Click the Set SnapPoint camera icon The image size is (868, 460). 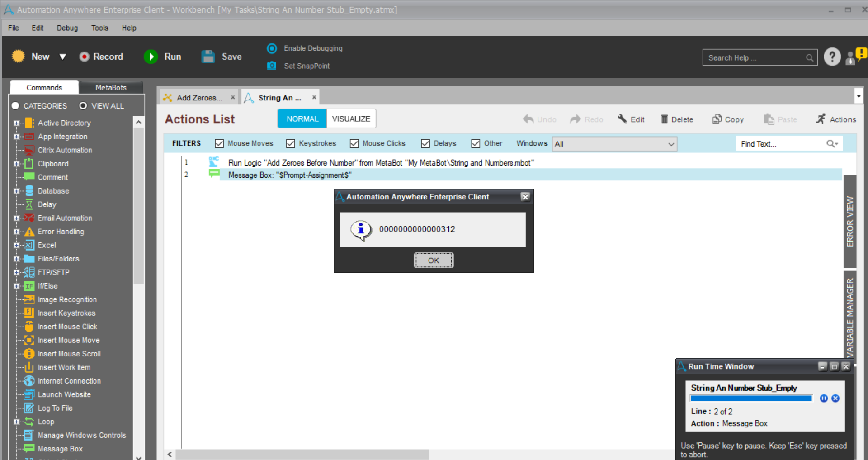pyautogui.click(x=272, y=66)
